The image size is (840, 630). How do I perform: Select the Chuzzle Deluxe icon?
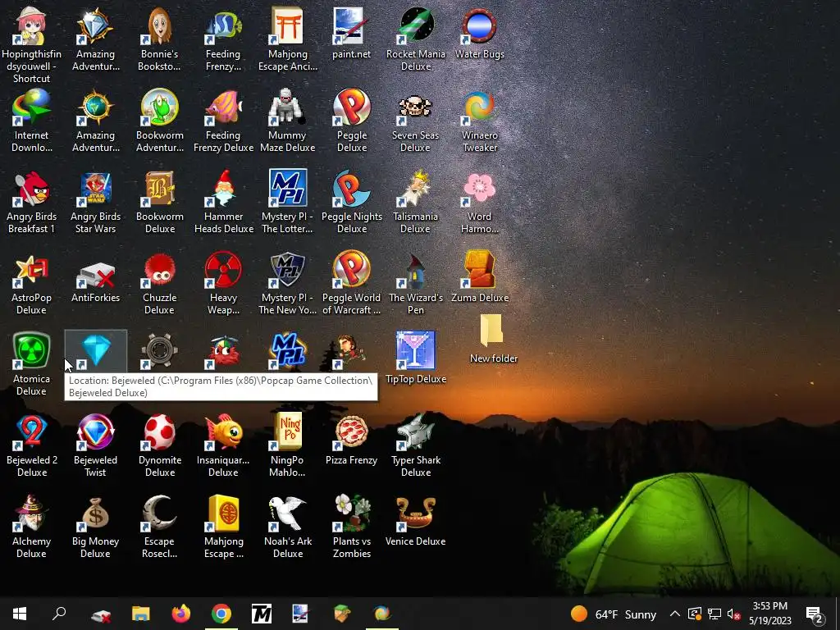tap(160, 269)
